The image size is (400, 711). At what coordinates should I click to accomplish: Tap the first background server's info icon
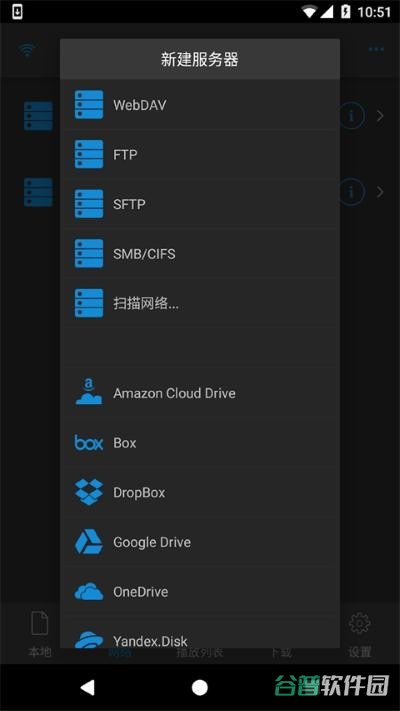click(352, 116)
